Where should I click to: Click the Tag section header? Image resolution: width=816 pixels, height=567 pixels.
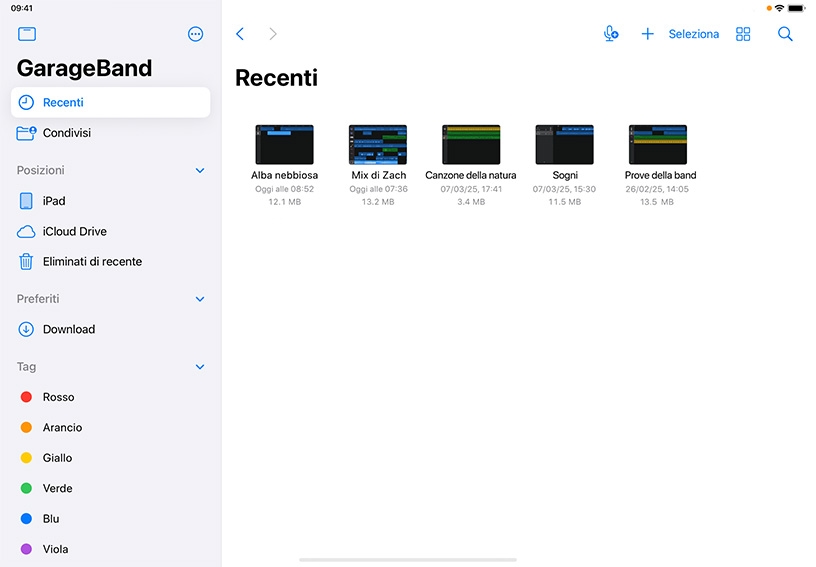click(x=27, y=367)
